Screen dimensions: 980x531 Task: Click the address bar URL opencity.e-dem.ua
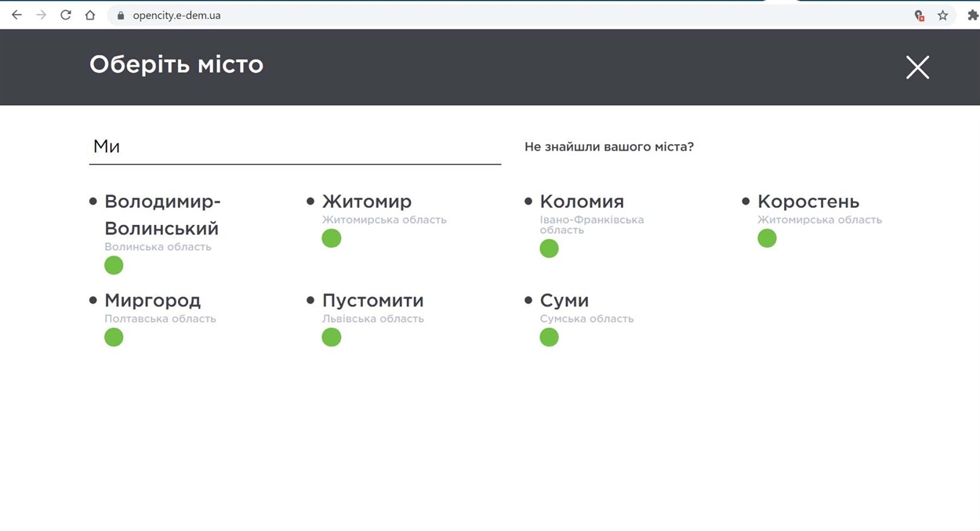(x=176, y=15)
